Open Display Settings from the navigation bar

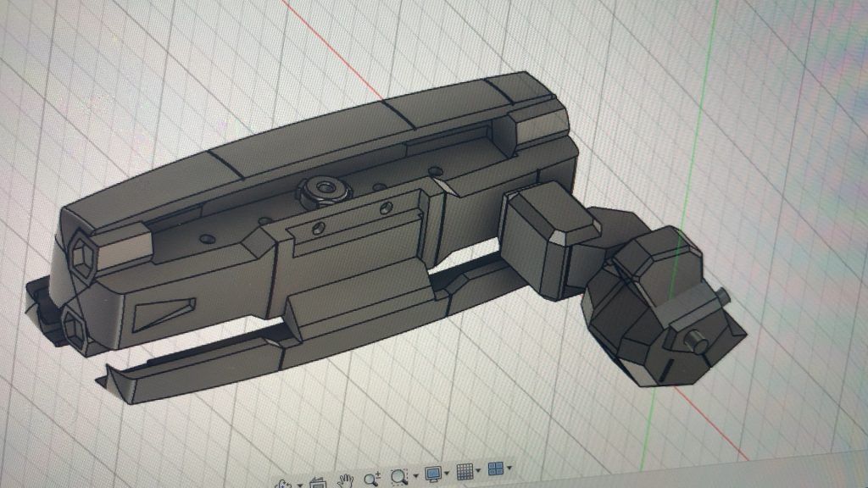[432, 474]
